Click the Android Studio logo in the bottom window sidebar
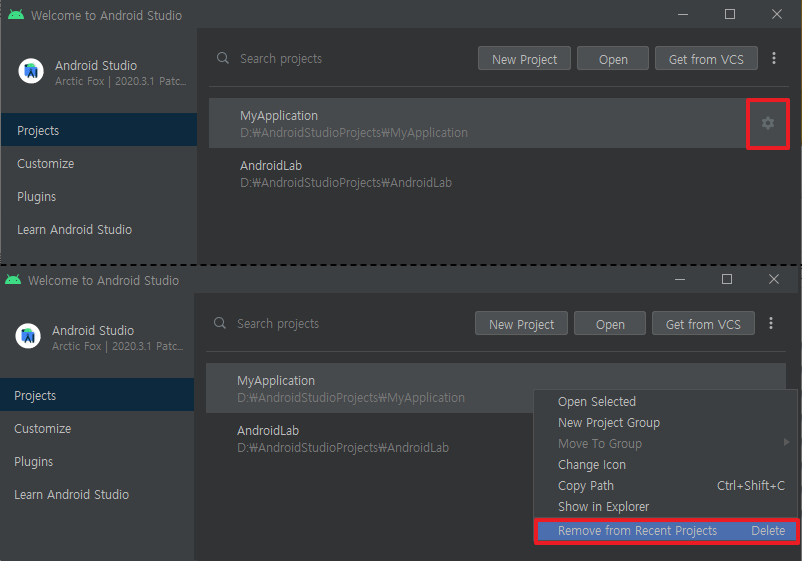The width and height of the screenshot is (802, 561). 28,335
